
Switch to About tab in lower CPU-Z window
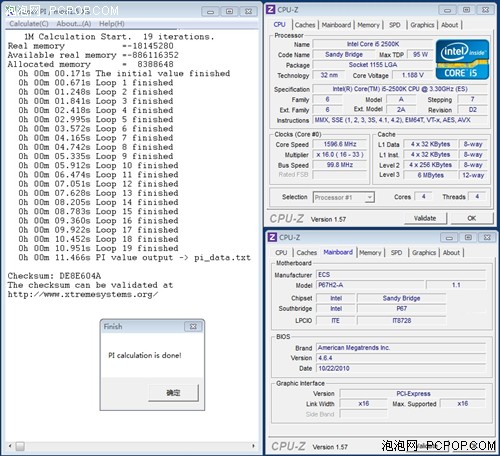(451, 253)
